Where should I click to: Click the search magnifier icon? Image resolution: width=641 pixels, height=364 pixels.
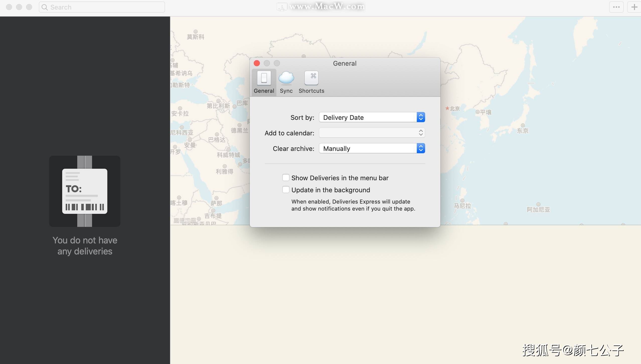45,7
